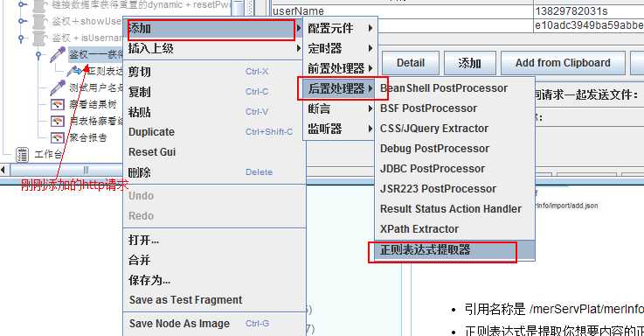Select 聚合报告 tree item
Screen dimensions: 644x336
pyautogui.click(x=88, y=137)
